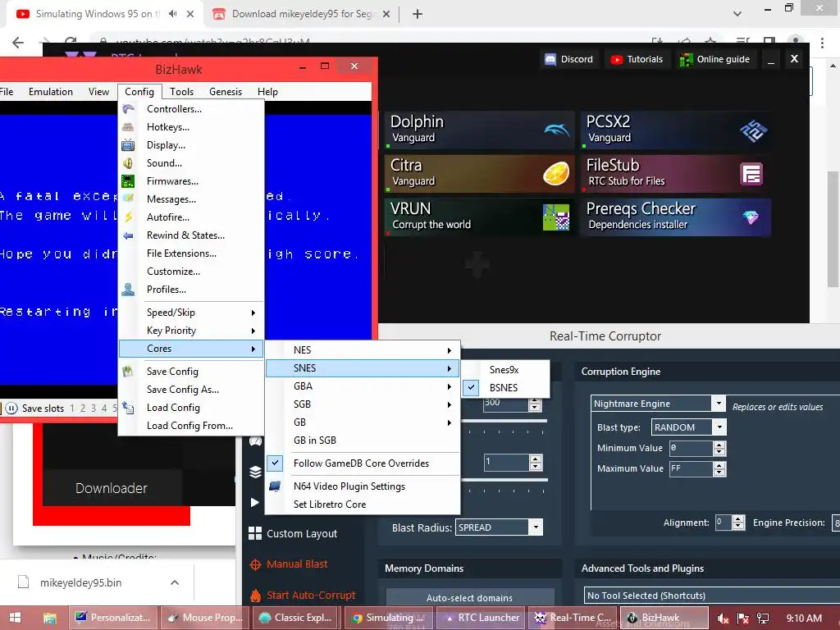
Task: Open the Discord link in RTC Launcher
Action: click(x=569, y=59)
